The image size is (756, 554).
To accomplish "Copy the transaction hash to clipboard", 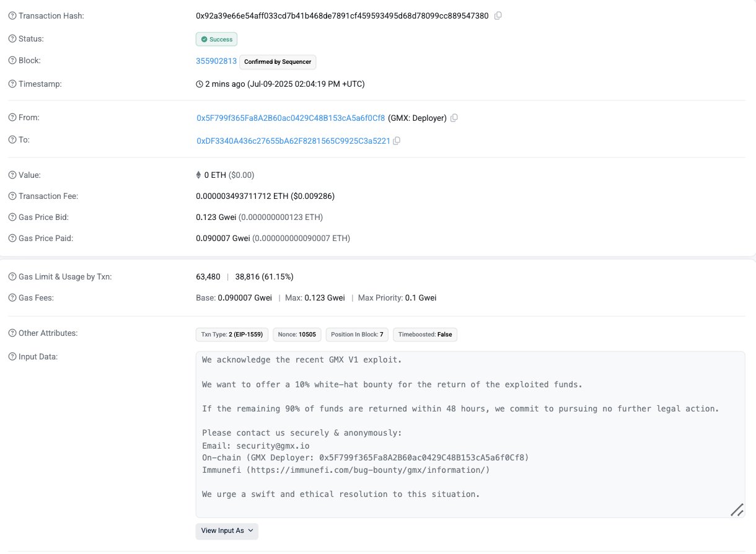I will point(498,15).
